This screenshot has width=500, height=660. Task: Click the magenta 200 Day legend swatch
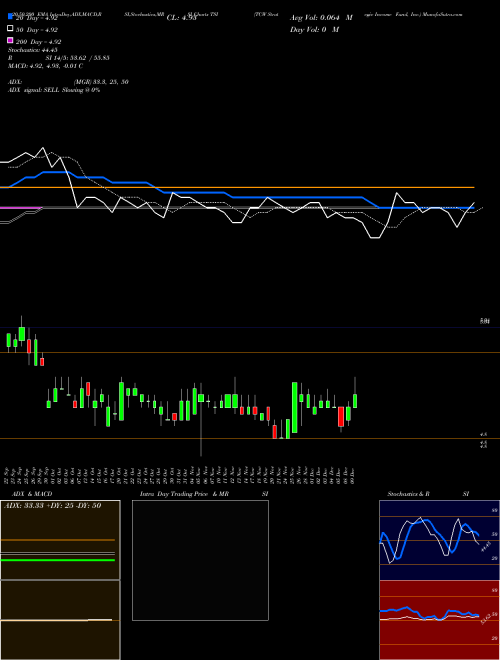point(10,40)
